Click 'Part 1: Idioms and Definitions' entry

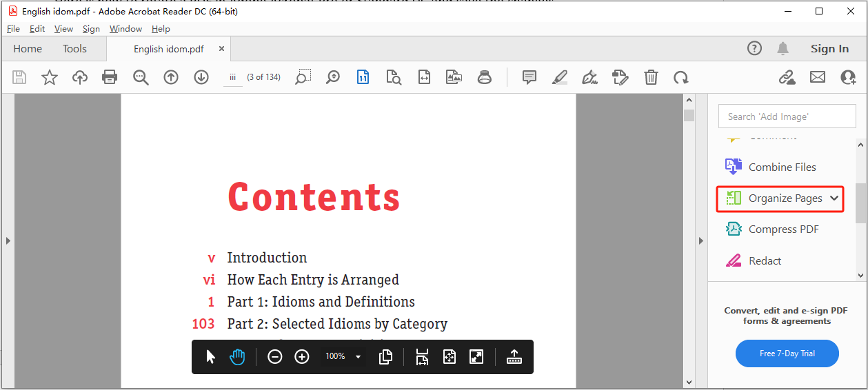pos(321,302)
